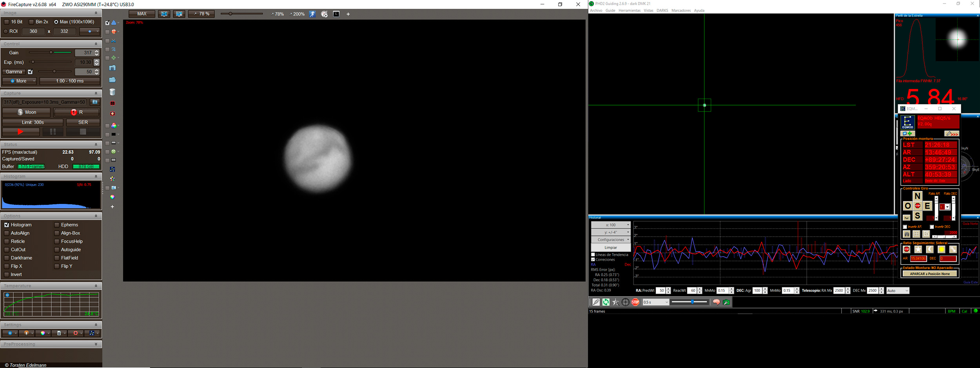Select solar sun tracking rate in EQMOD
The height and width of the screenshot is (368, 980).
[941, 250]
